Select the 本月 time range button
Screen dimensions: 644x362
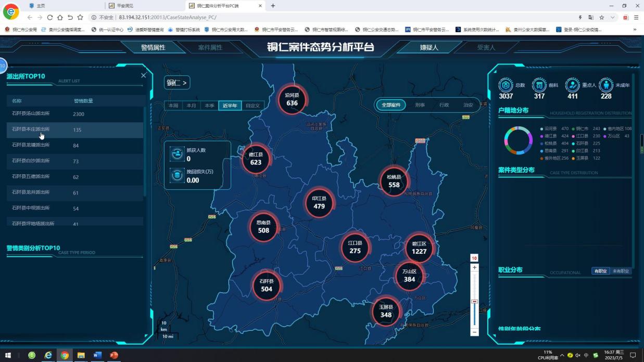click(x=192, y=106)
